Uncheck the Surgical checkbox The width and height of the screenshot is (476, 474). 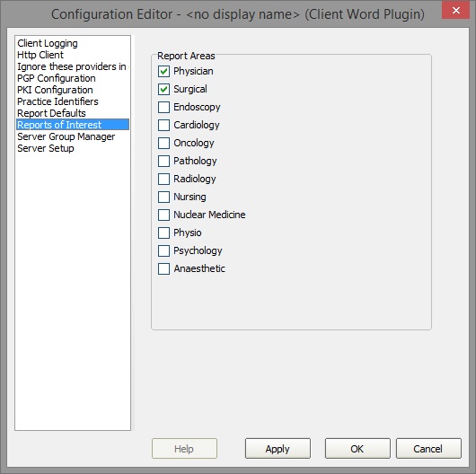[x=164, y=89]
